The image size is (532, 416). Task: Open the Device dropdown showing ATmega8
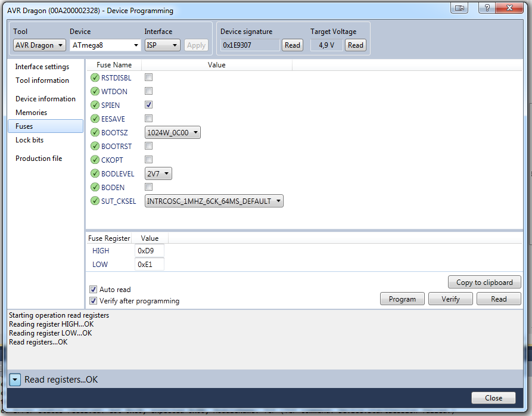[x=105, y=45]
